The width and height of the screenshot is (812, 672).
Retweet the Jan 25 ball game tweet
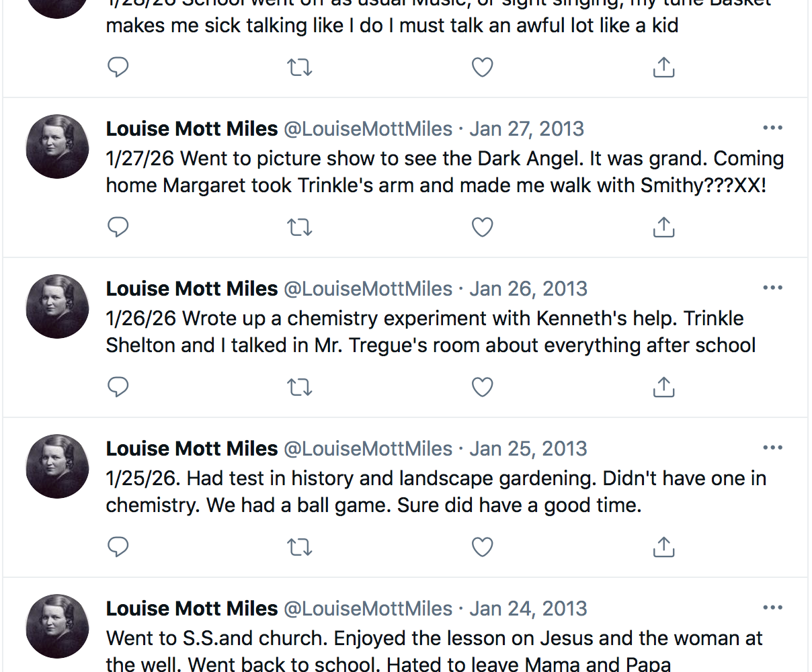point(300,547)
